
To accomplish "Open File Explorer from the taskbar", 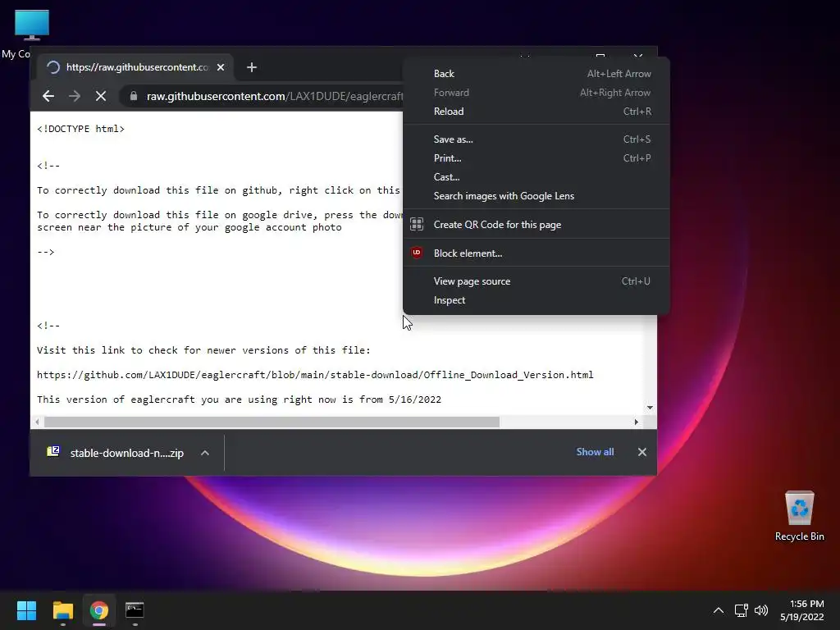I will coord(62,610).
